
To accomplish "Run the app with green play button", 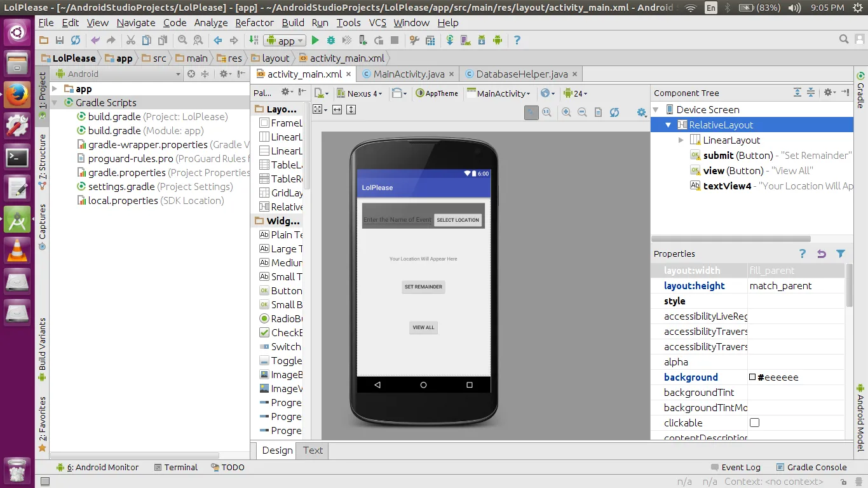I will (315, 40).
